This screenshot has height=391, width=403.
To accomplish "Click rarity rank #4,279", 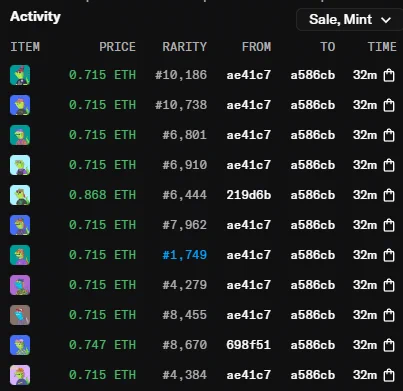I will pyautogui.click(x=185, y=285).
